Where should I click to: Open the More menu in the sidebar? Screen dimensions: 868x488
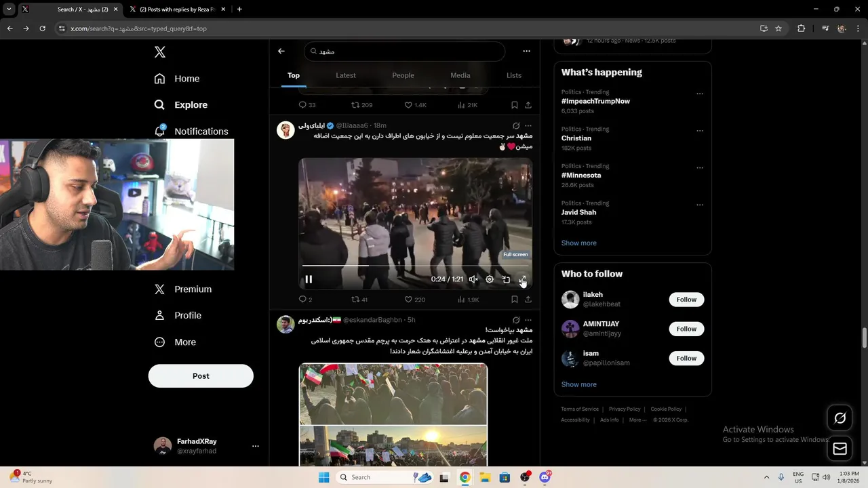pyautogui.click(x=175, y=342)
